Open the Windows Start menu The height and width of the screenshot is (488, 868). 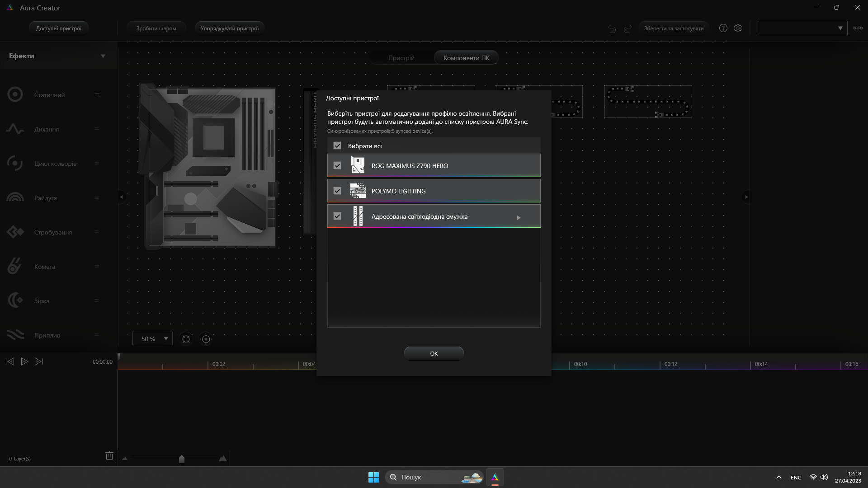click(373, 477)
